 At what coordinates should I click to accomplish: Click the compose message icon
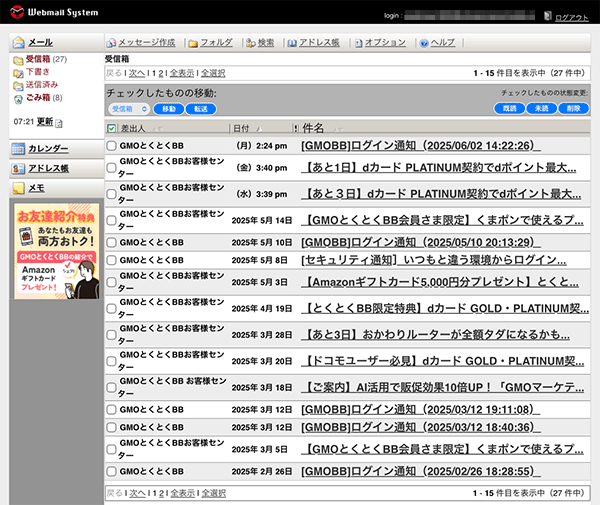[x=111, y=43]
